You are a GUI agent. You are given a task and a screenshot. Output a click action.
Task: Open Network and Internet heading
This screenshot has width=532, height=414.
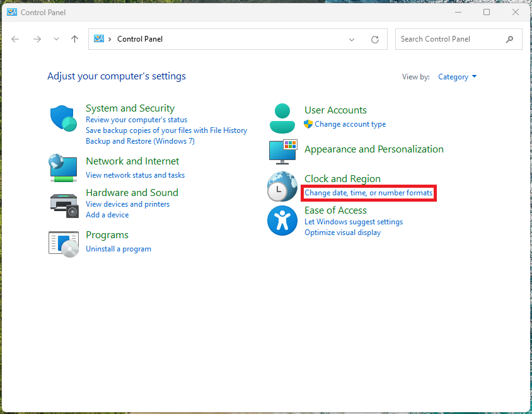click(132, 161)
